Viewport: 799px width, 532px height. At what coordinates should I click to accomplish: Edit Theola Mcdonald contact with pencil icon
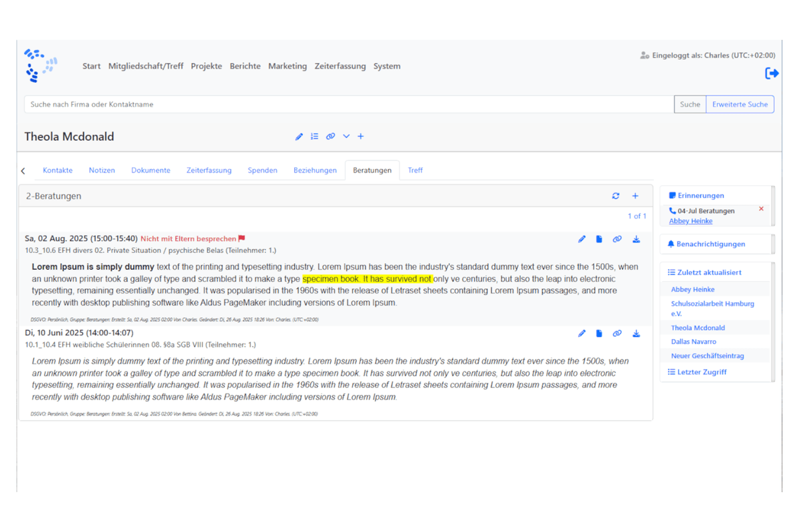(x=299, y=136)
